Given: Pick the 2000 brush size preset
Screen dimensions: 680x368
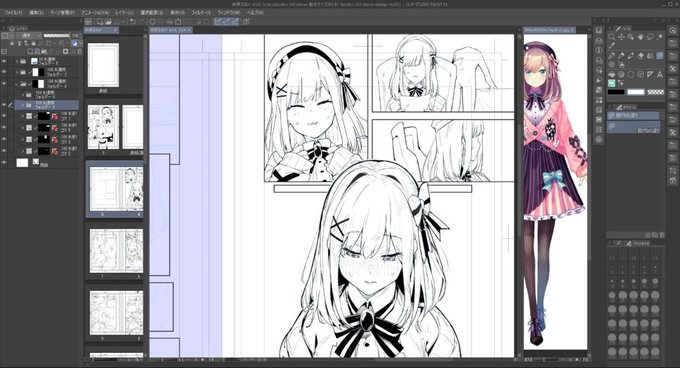Looking at the screenshot, I should [x=655, y=353].
